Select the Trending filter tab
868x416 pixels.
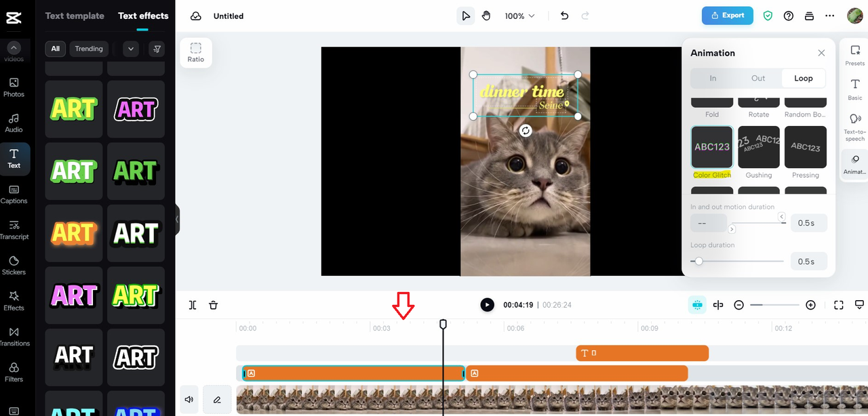pyautogui.click(x=89, y=49)
